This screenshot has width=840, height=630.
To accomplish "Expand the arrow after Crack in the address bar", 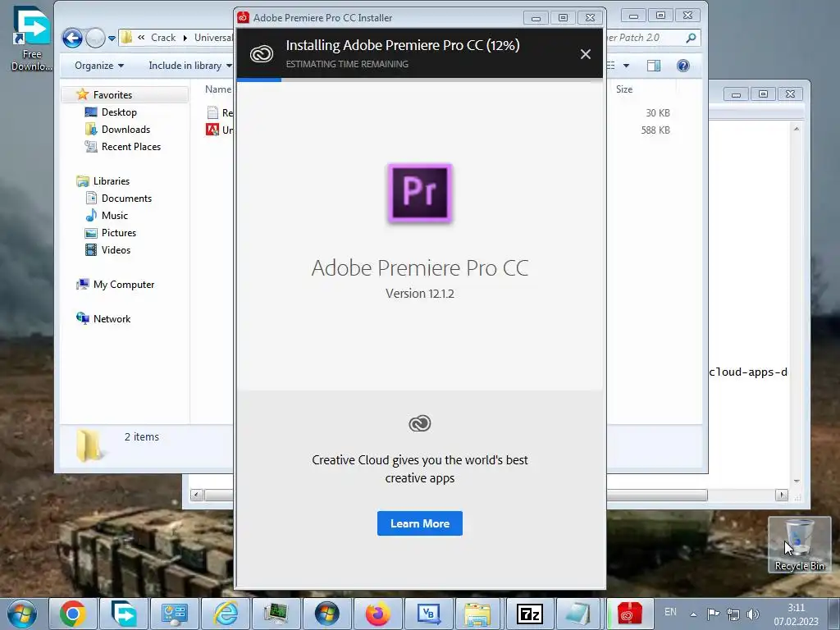I will [185, 38].
